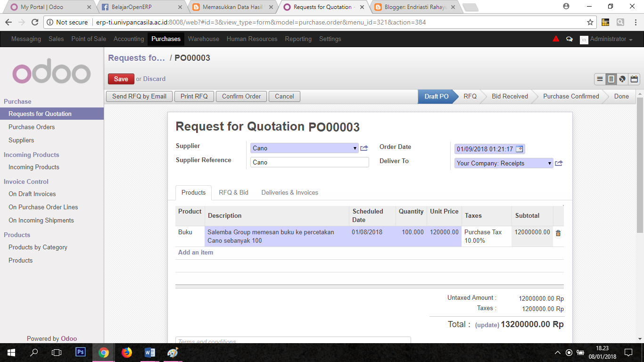Open the Purchases menu
This screenshot has height=362, width=644.
pos(166,39)
